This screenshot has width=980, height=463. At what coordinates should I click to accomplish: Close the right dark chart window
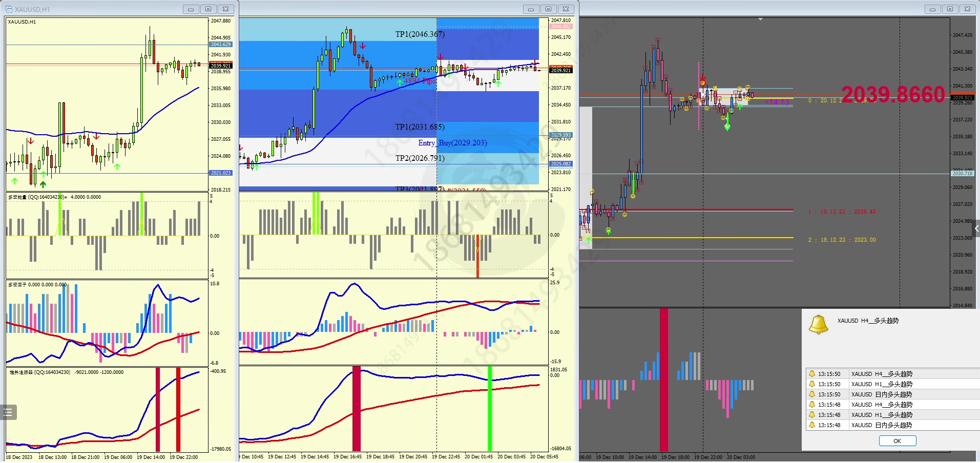click(x=967, y=9)
